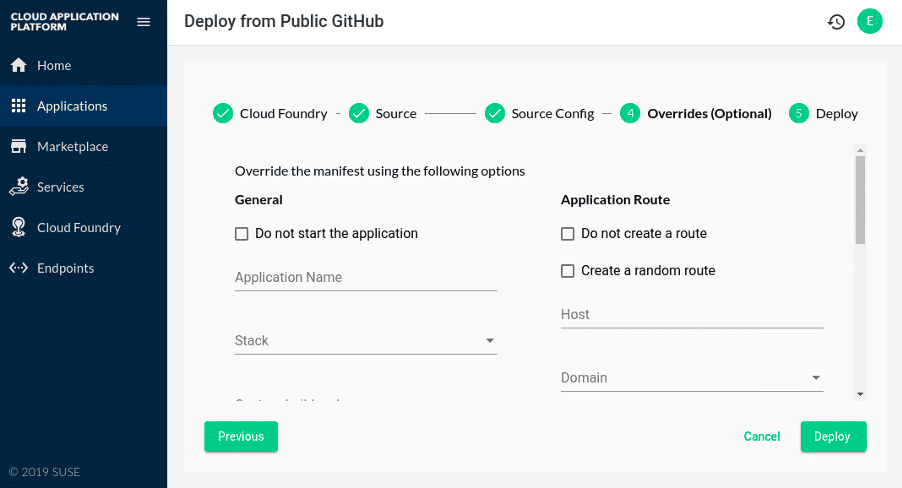Click the Applications grid icon
Viewport: 902px width, 488px height.
[x=18, y=106]
